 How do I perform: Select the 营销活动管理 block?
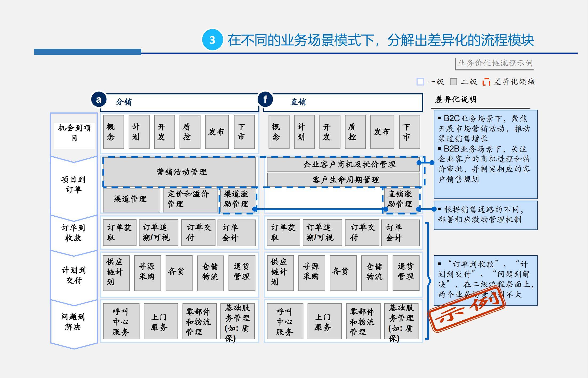182,172
